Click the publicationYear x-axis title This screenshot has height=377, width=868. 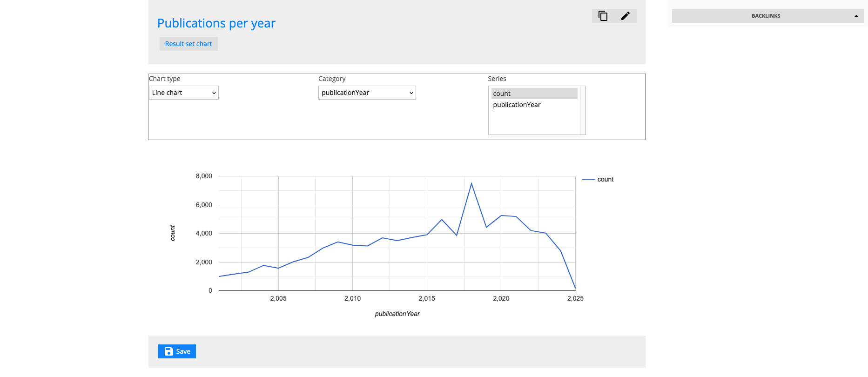pyautogui.click(x=397, y=314)
